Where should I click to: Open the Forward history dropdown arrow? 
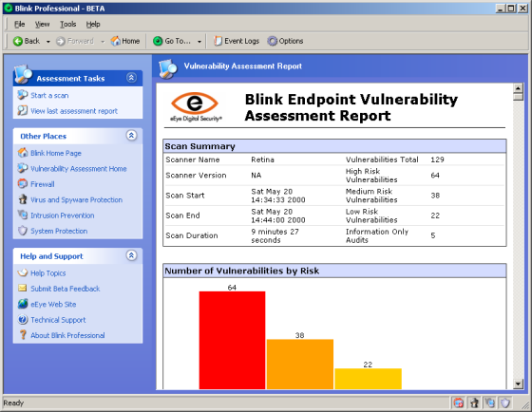(x=103, y=42)
